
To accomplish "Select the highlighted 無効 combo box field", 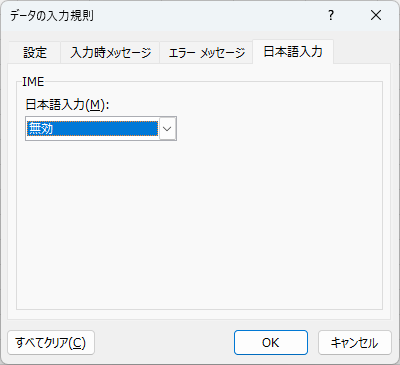I will 101,129.
